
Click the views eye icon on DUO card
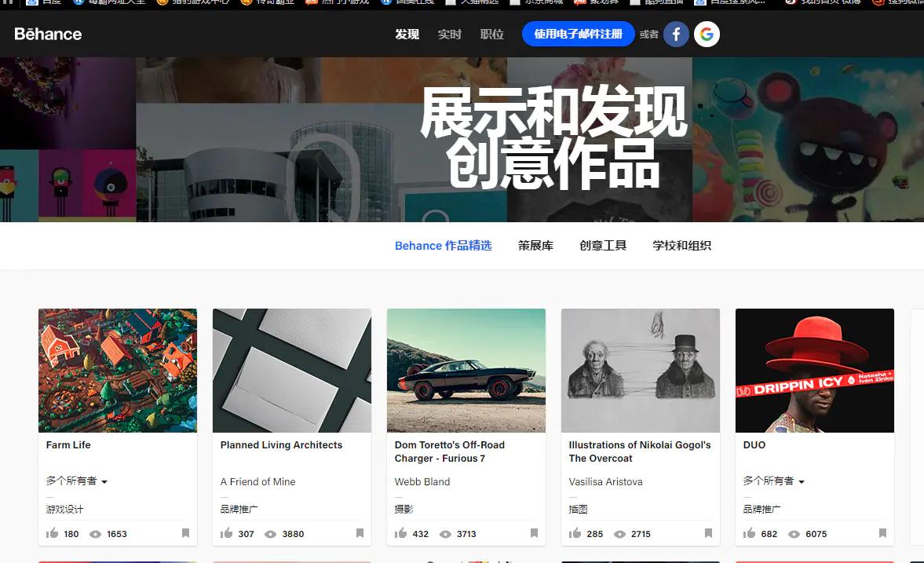coord(794,534)
